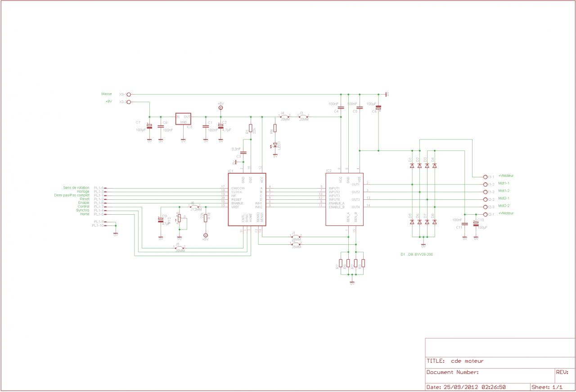Select resistor R10 labeled 22k

click(206, 218)
